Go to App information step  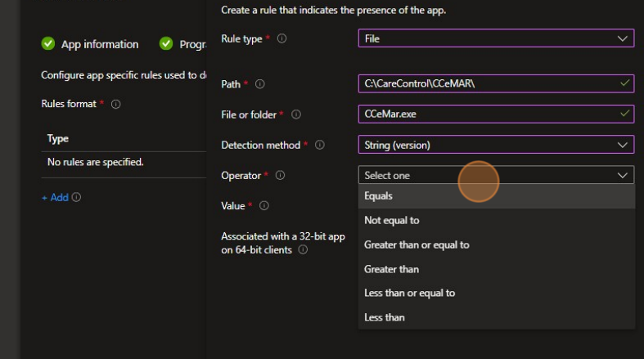tap(99, 44)
